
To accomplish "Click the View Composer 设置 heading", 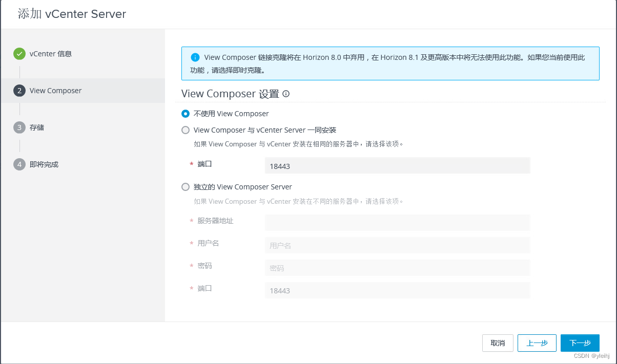I will 230,94.
